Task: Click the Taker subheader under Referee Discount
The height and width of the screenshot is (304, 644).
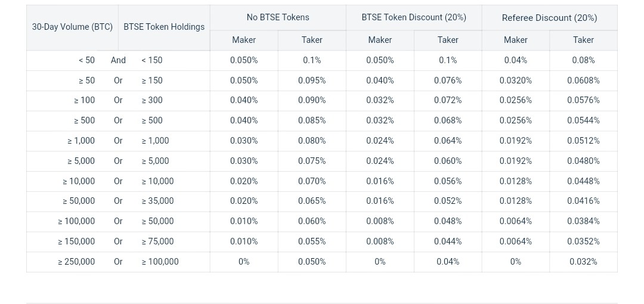Action: [583, 40]
